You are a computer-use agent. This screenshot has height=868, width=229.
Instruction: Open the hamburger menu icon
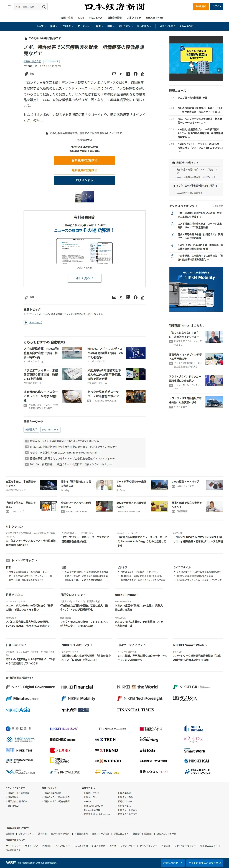click(x=9, y=6)
